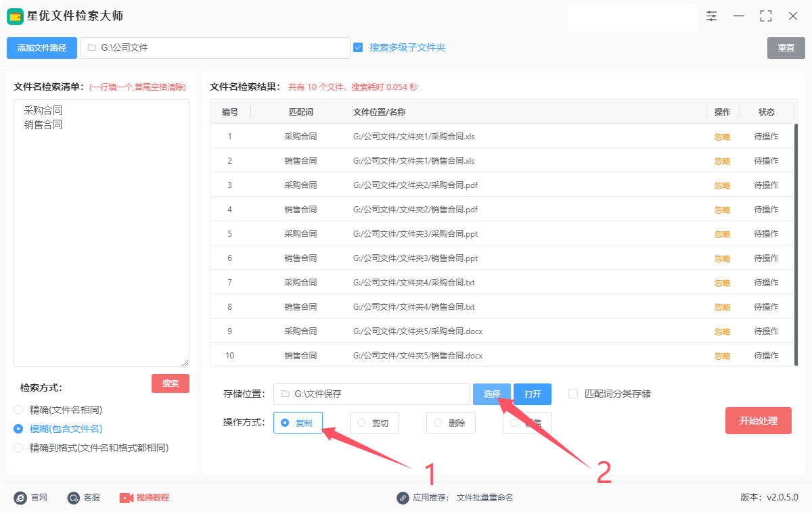Open customer service (客服) chat icon

pyautogui.click(x=74, y=498)
